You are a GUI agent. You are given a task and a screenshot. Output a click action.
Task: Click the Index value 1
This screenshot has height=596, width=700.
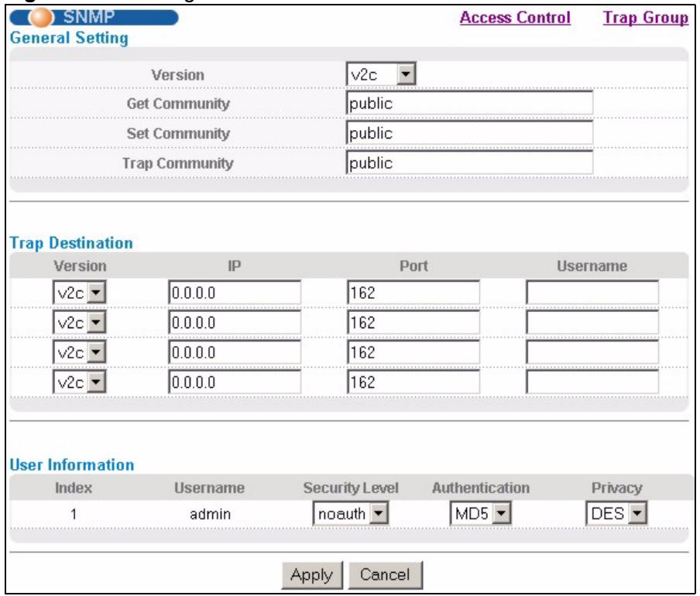tap(74, 514)
